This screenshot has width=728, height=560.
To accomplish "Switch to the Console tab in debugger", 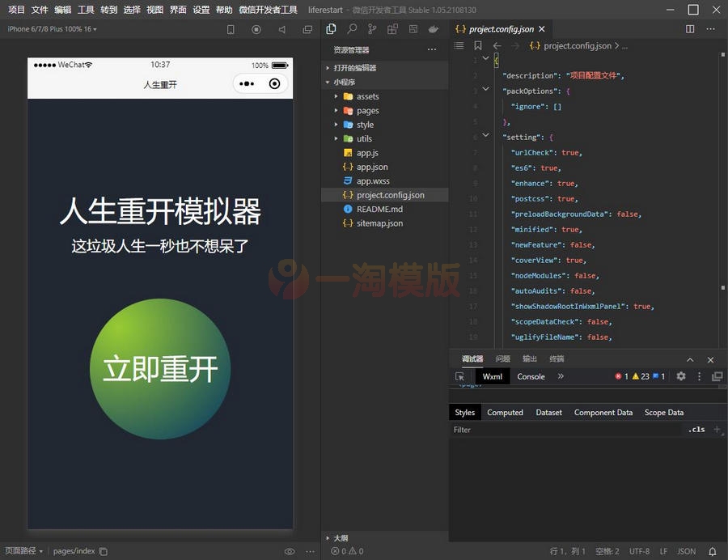I will pyautogui.click(x=531, y=375).
